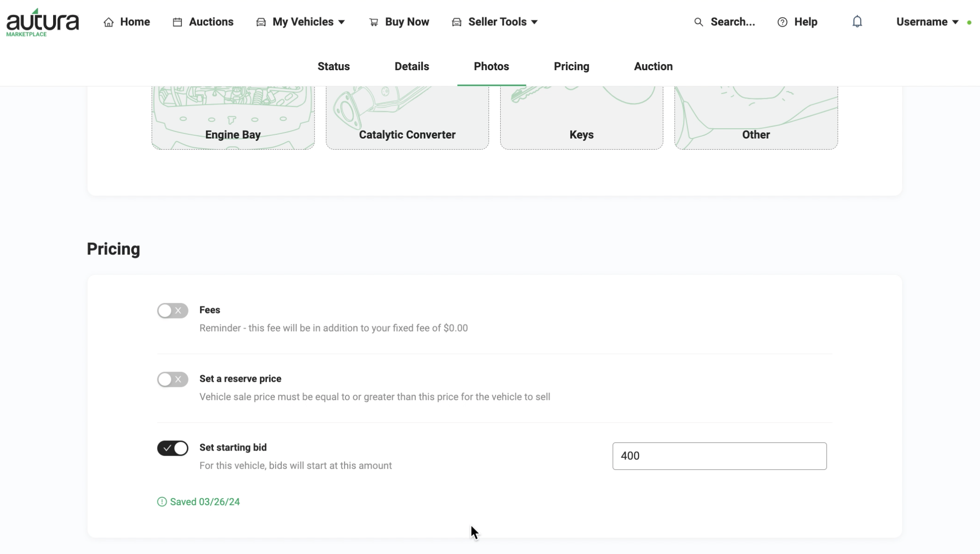Enable the Fees toggle
Image resolution: width=980 pixels, height=554 pixels.
(x=173, y=311)
